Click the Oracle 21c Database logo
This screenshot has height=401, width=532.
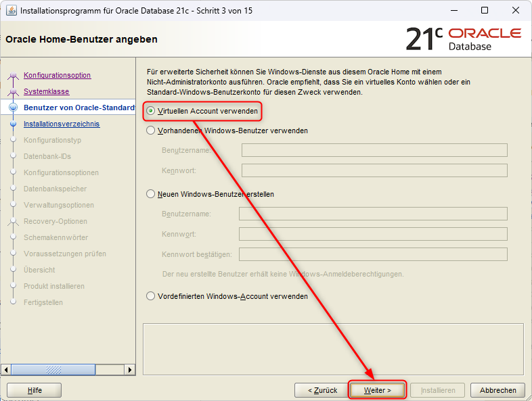point(463,39)
